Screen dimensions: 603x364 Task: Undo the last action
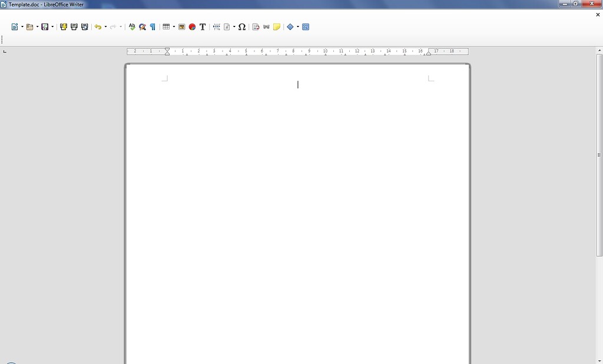point(98,27)
